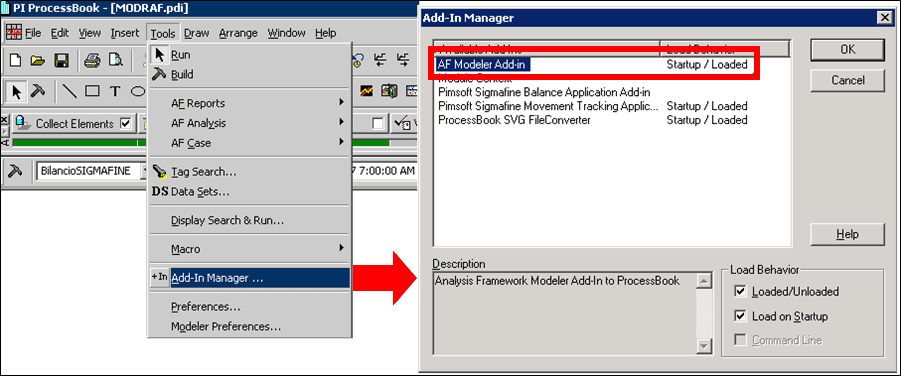Viewport: 901px width, 376px height.
Task: Select Add-In Manager menu item
Action: coord(249,278)
